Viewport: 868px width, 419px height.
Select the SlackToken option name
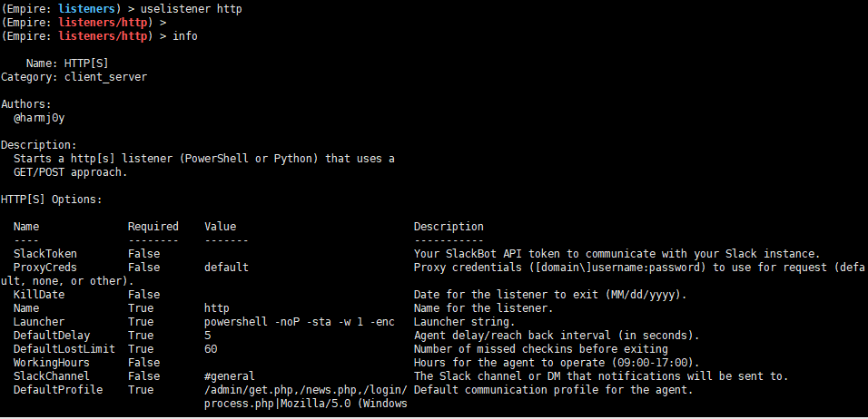click(45, 254)
